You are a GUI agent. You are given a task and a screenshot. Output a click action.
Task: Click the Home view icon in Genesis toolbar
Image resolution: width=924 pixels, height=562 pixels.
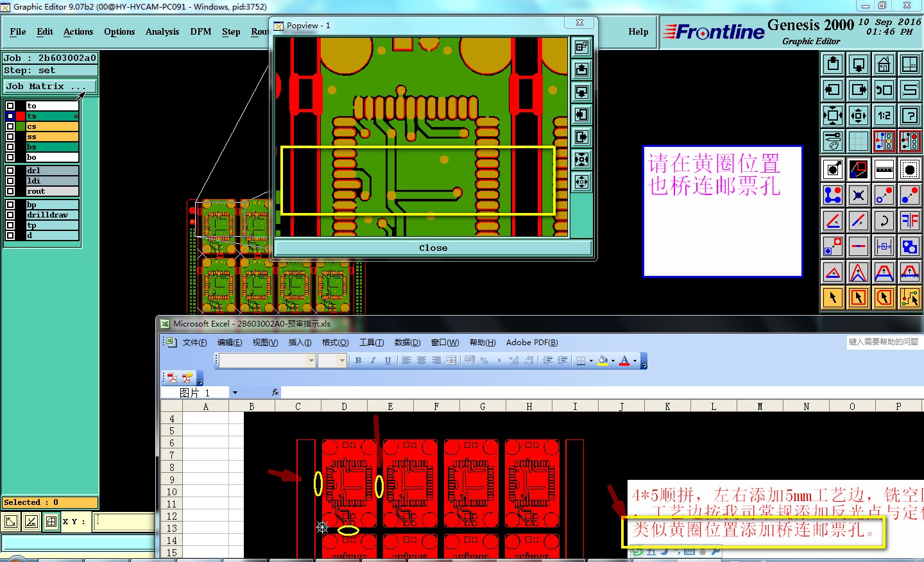(884, 65)
